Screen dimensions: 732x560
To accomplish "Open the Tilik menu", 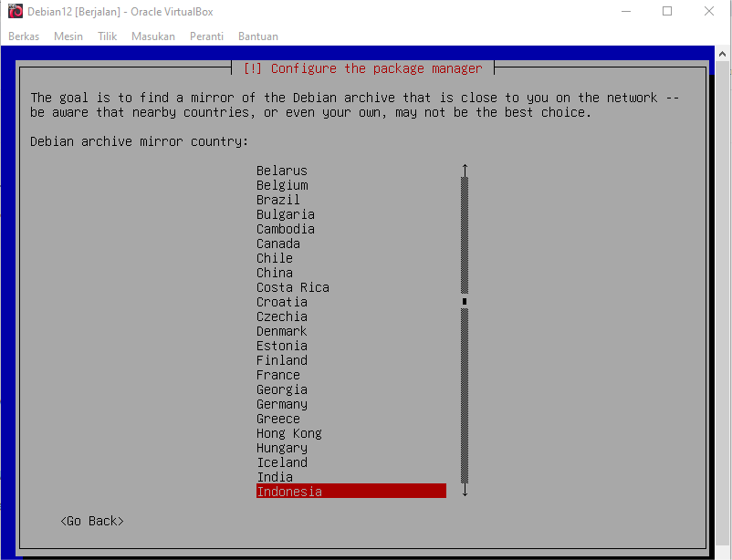I will [107, 36].
